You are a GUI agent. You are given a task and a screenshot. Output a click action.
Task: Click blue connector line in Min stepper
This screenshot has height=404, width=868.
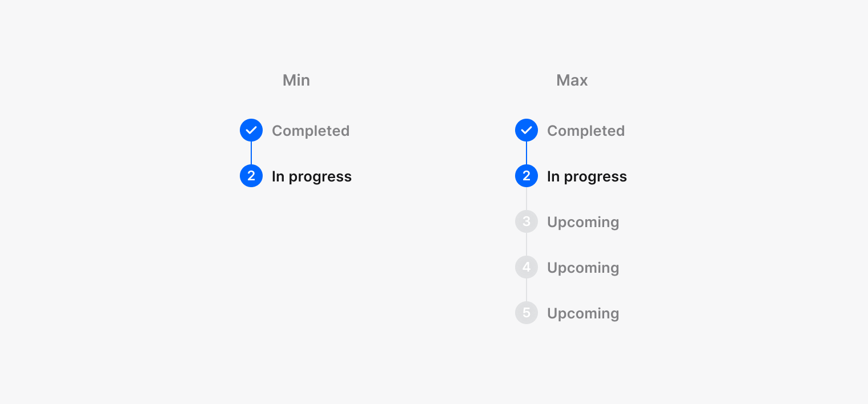click(251, 153)
